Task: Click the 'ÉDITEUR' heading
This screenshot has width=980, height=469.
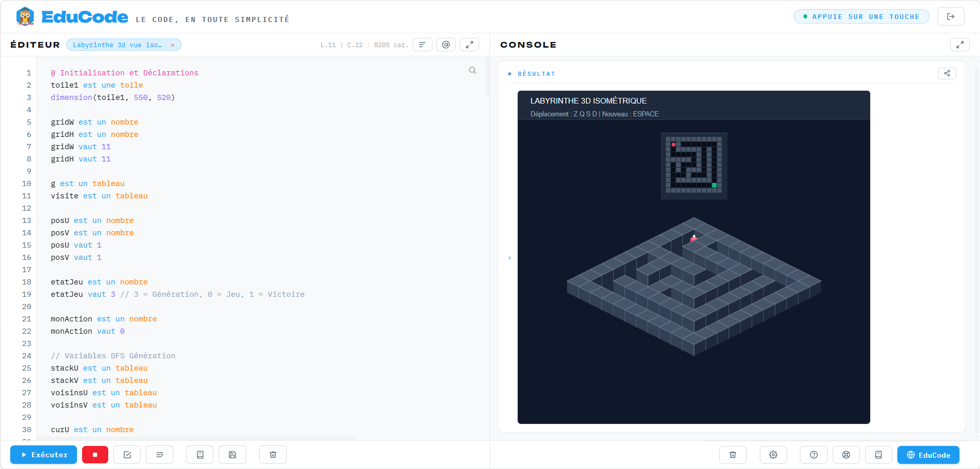Action: point(35,45)
